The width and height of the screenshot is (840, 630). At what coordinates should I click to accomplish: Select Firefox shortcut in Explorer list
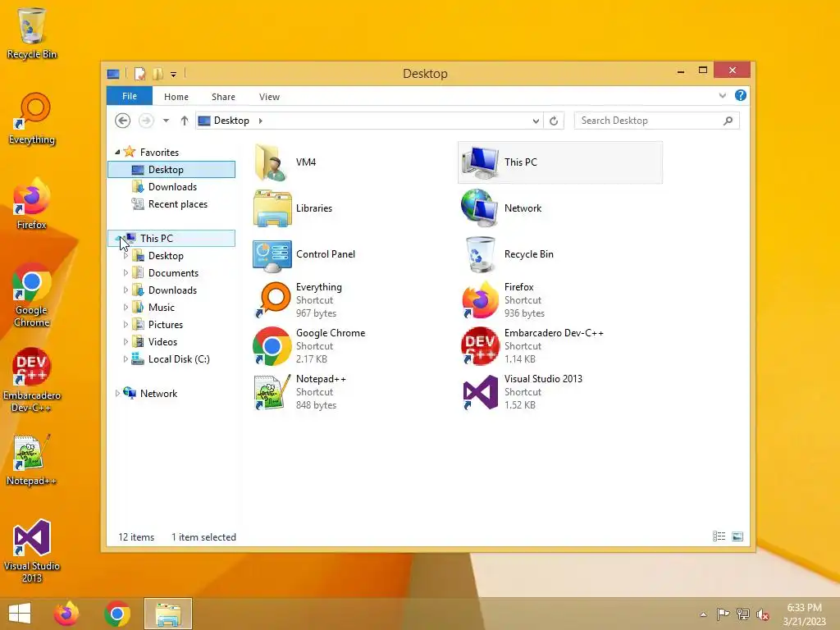[x=480, y=300]
